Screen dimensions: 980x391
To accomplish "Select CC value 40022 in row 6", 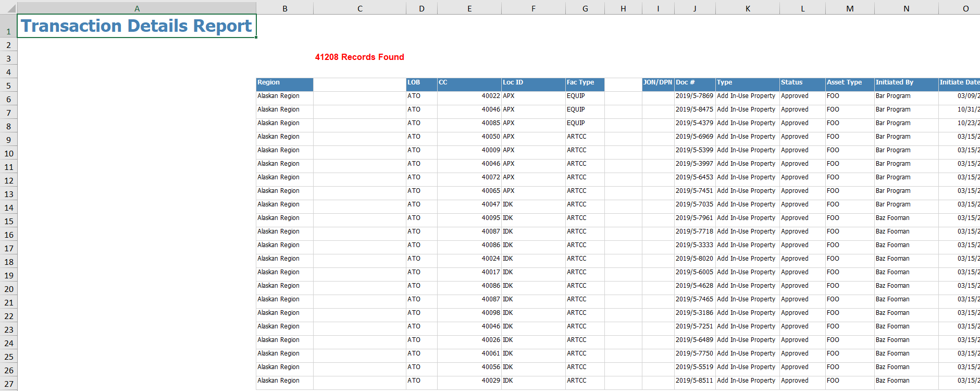I will click(x=469, y=98).
